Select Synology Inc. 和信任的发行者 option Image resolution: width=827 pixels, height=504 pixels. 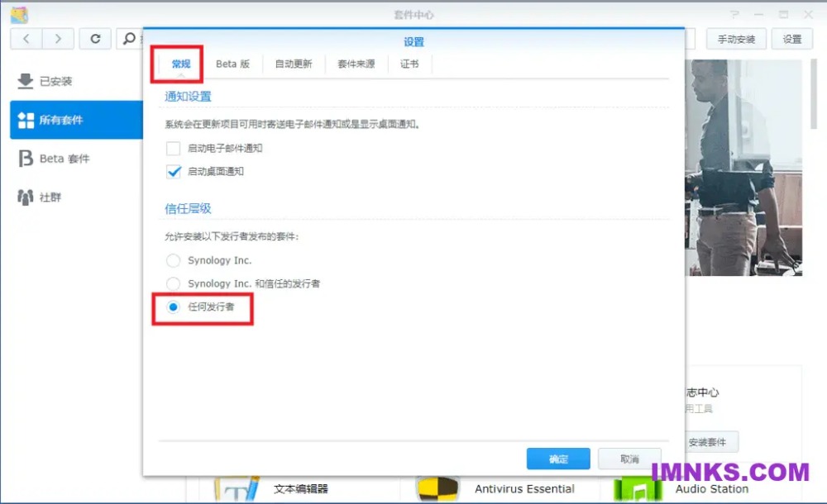173,283
